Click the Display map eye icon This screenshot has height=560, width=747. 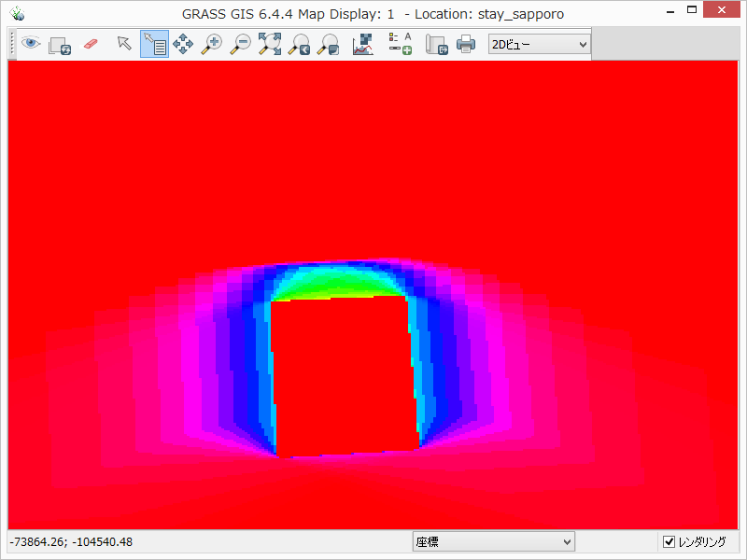(31, 44)
